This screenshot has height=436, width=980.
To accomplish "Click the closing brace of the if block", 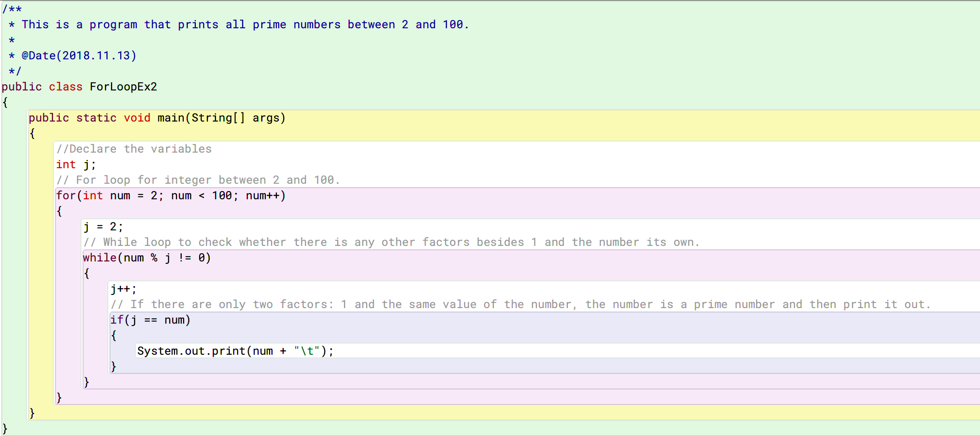I will coord(113,366).
